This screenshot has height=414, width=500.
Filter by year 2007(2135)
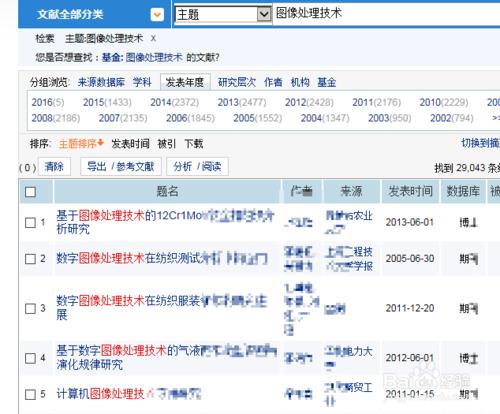pos(123,118)
